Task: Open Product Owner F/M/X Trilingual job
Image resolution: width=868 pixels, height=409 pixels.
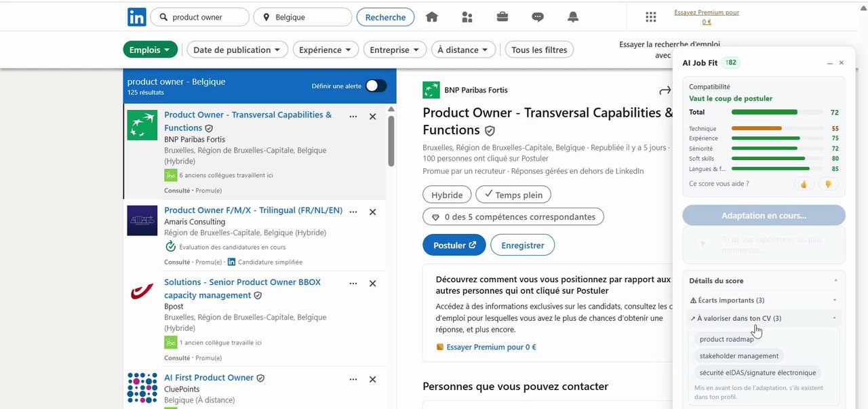Action: tap(254, 210)
